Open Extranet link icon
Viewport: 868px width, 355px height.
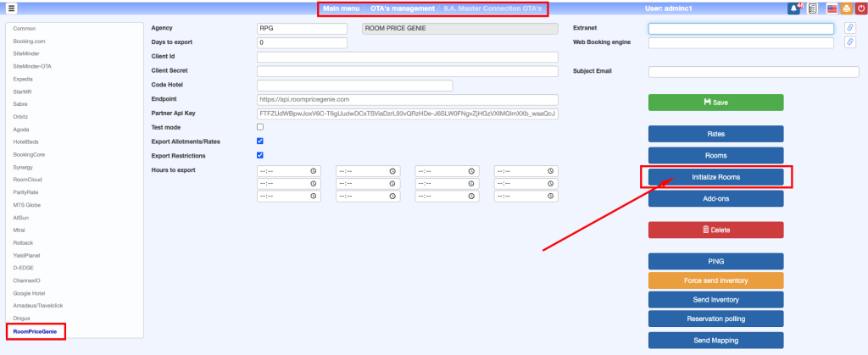(x=850, y=28)
